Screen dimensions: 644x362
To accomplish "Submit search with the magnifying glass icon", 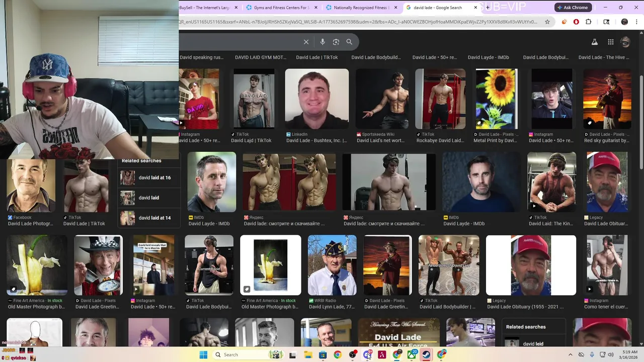I will (349, 42).
